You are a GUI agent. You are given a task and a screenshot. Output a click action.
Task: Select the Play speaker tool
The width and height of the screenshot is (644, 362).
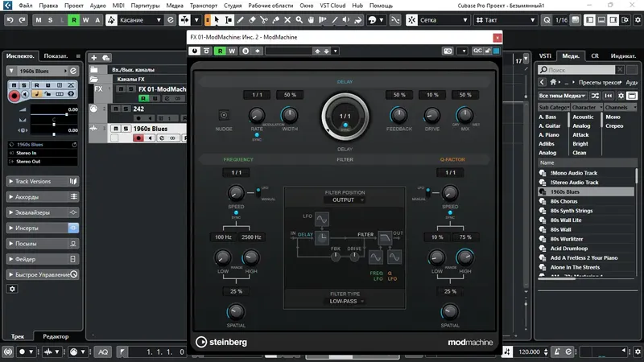click(346, 19)
